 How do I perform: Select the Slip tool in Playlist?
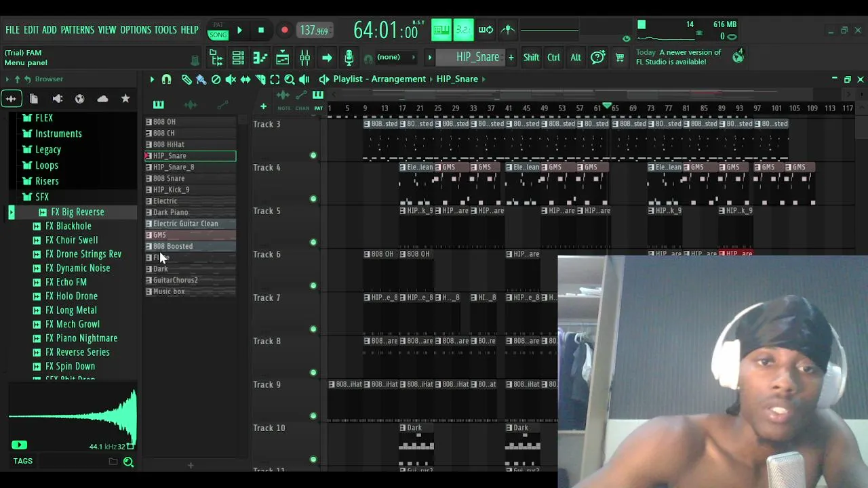point(245,79)
